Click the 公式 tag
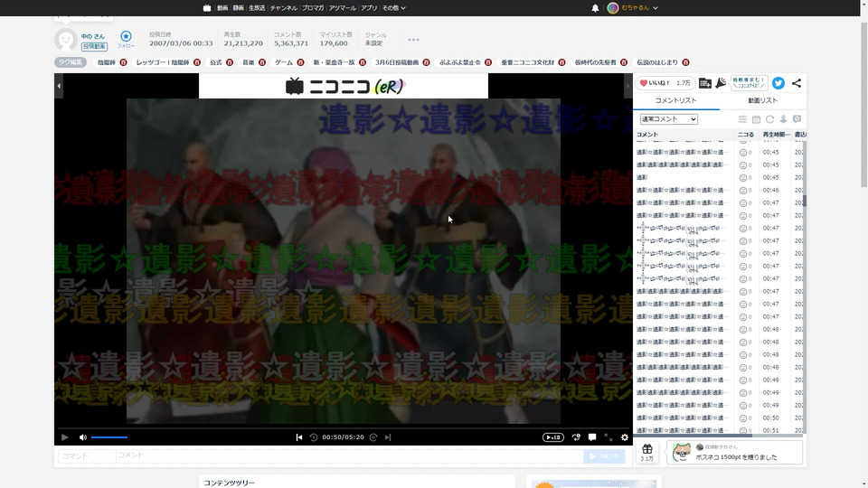Screen dimensions: 868x488 [x=216, y=62]
